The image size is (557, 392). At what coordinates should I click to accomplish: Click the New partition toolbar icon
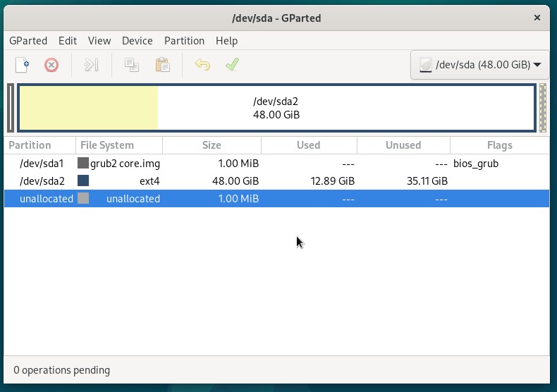(22, 65)
